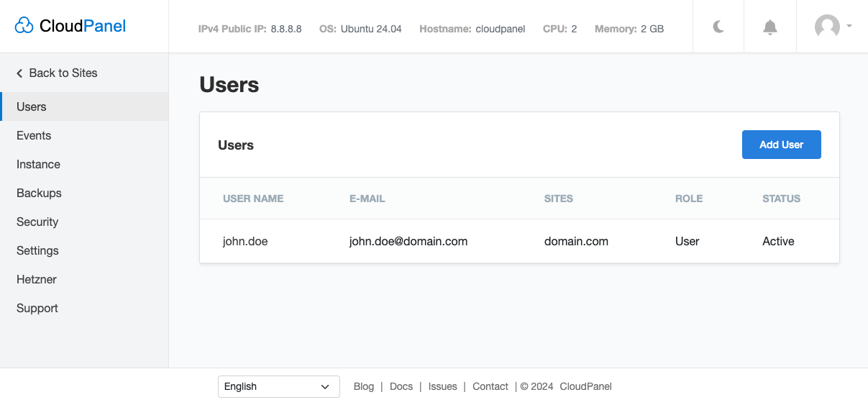Expand the account menu caret arrow
This screenshot has width=868, height=405.
coord(849,26)
